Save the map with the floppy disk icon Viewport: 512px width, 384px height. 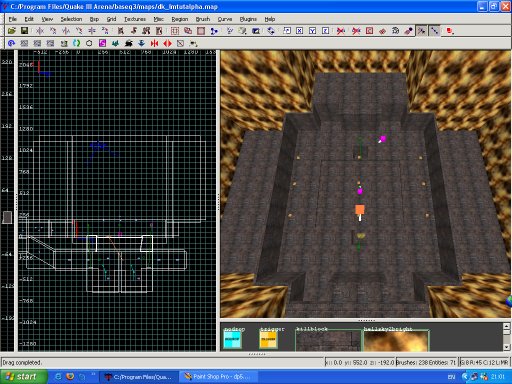(24, 31)
